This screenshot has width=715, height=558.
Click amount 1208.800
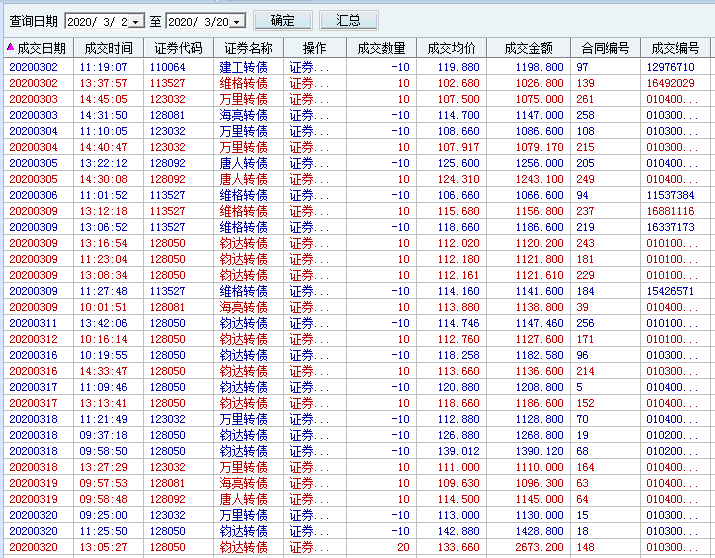(539, 387)
